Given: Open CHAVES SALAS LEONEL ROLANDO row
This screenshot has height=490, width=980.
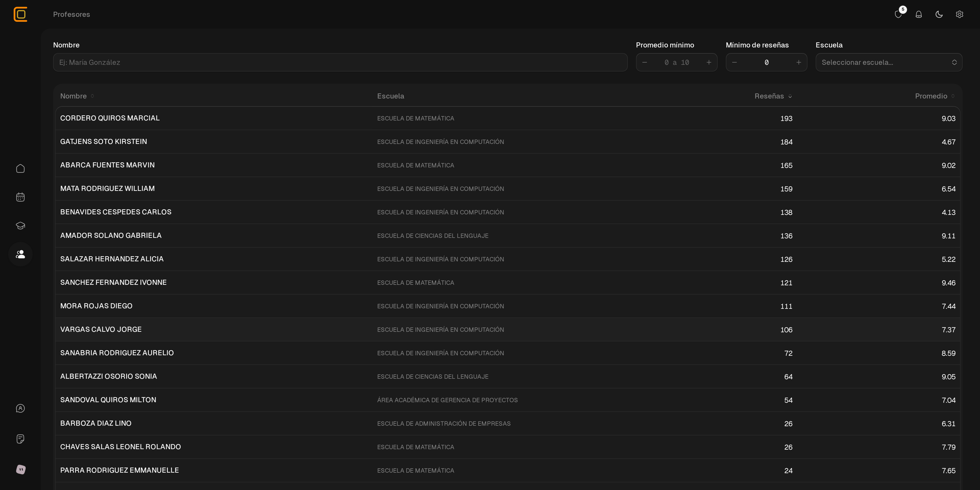Looking at the screenshot, I should pyautogui.click(x=508, y=447).
